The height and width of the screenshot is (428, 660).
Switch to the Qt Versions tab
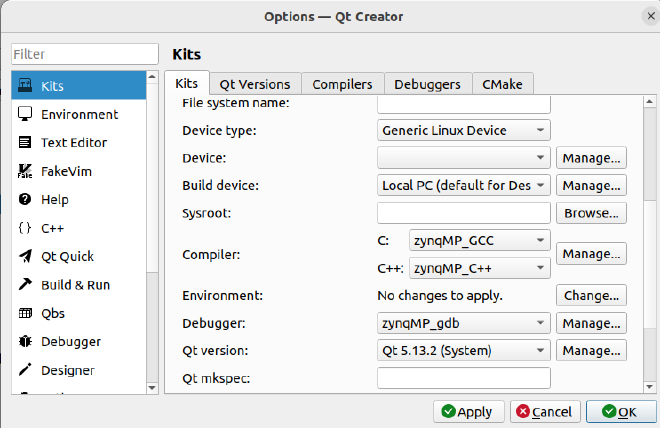tap(255, 84)
